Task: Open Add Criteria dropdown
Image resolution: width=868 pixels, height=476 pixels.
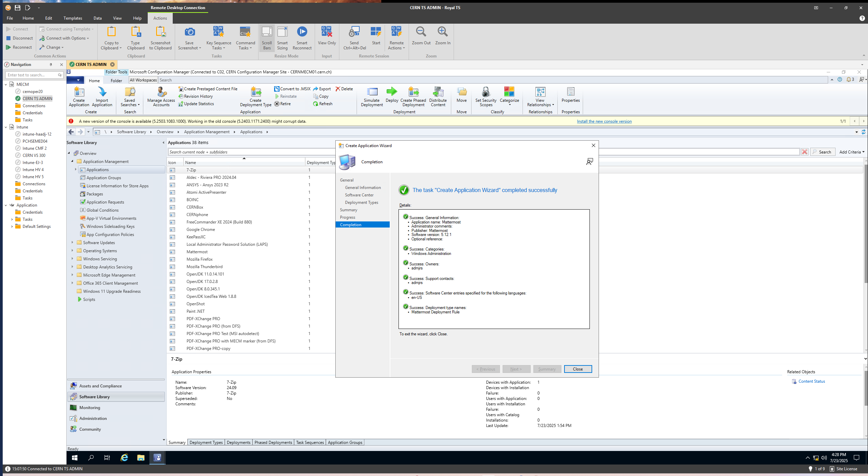Action: pyautogui.click(x=851, y=152)
